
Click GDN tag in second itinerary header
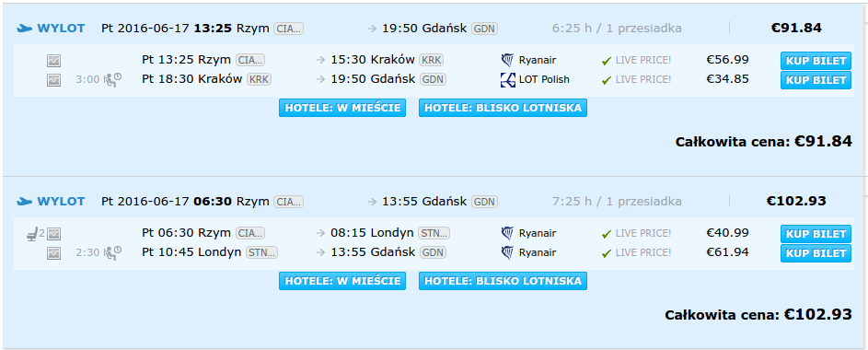click(484, 202)
